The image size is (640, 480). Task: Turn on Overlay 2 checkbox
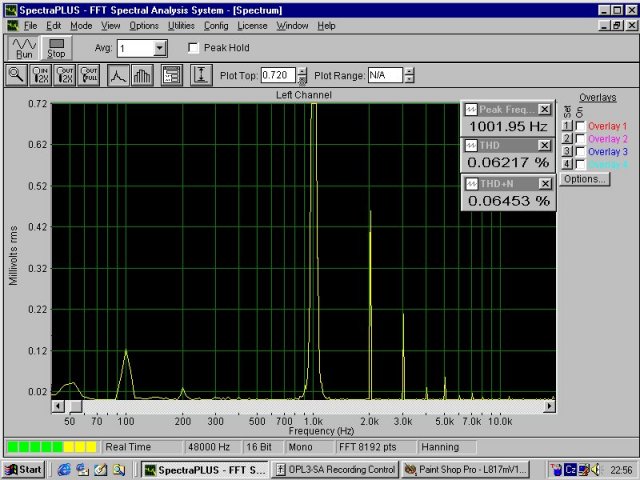(580, 139)
